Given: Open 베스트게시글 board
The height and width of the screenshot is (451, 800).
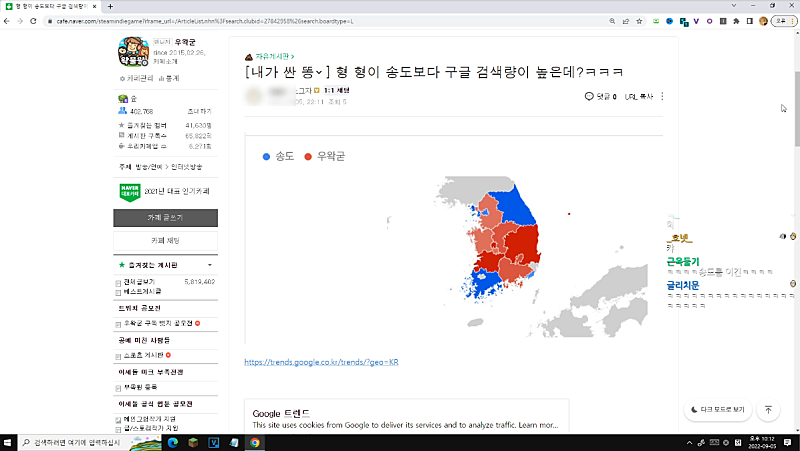Looking at the screenshot, I should (142, 291).
